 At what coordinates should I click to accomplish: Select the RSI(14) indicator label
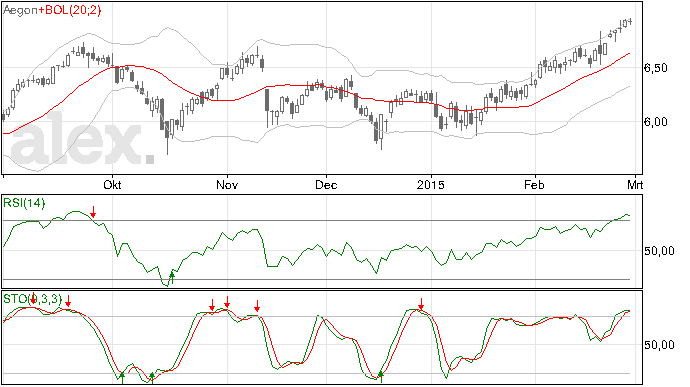(24, 203)
